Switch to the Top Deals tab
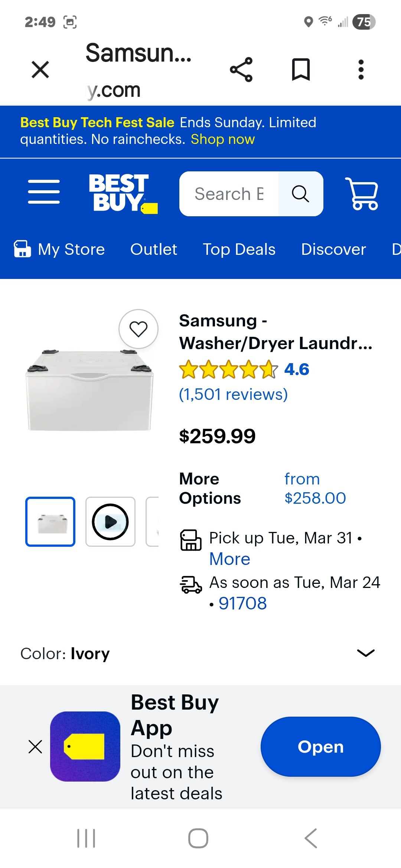Screen dimensions: 401x868 click(239, 249)
